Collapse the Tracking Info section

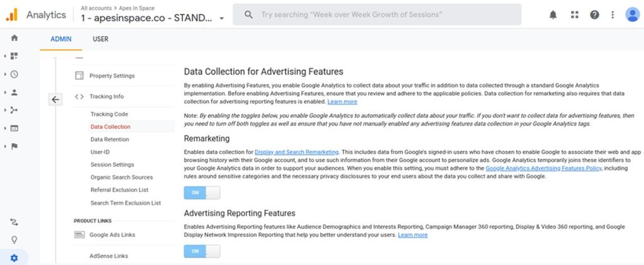pos(106,96)
